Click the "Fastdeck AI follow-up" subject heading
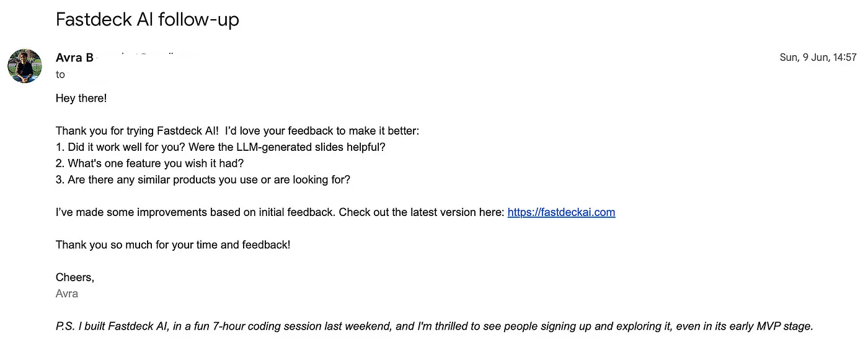868x347 pixels. [x=148, y=20]
